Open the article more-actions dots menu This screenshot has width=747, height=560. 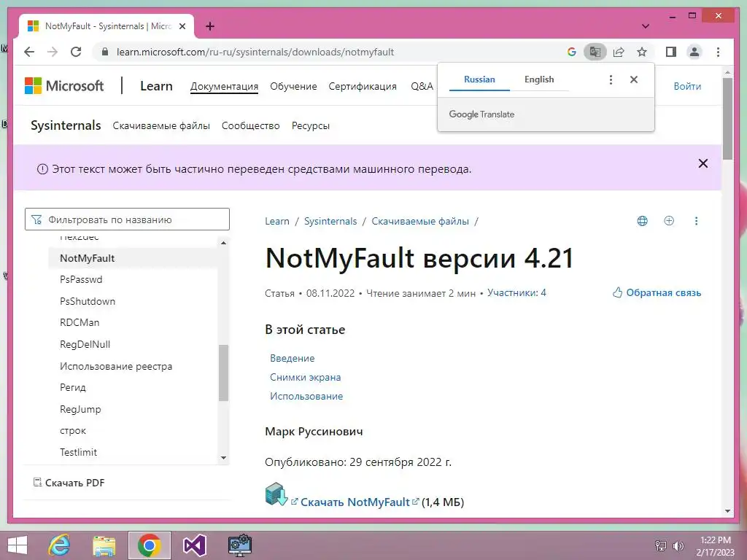696,220
